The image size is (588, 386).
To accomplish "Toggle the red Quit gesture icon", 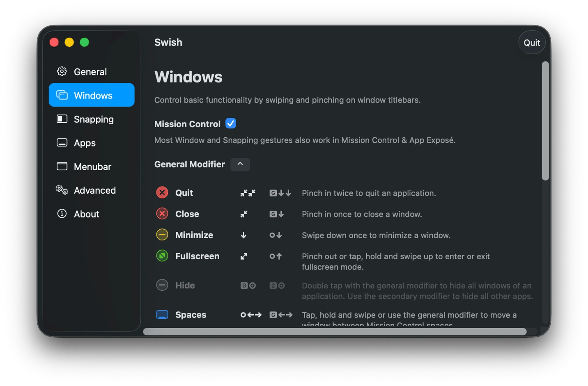I will click(x=162, y=192).
